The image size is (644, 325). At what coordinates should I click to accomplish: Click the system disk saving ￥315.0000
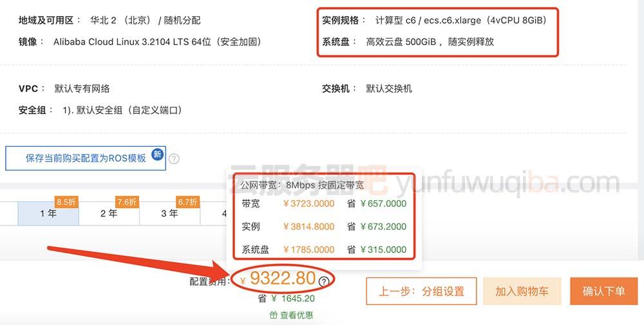click(383, 250)
